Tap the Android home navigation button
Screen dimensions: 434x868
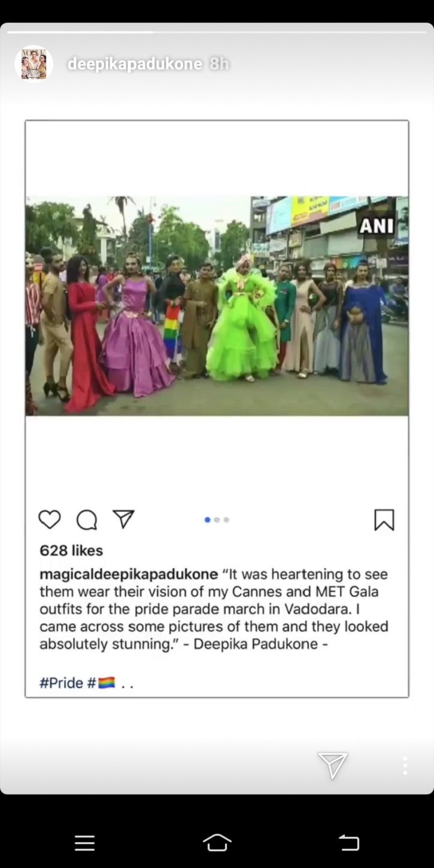[x=217, y=842]
